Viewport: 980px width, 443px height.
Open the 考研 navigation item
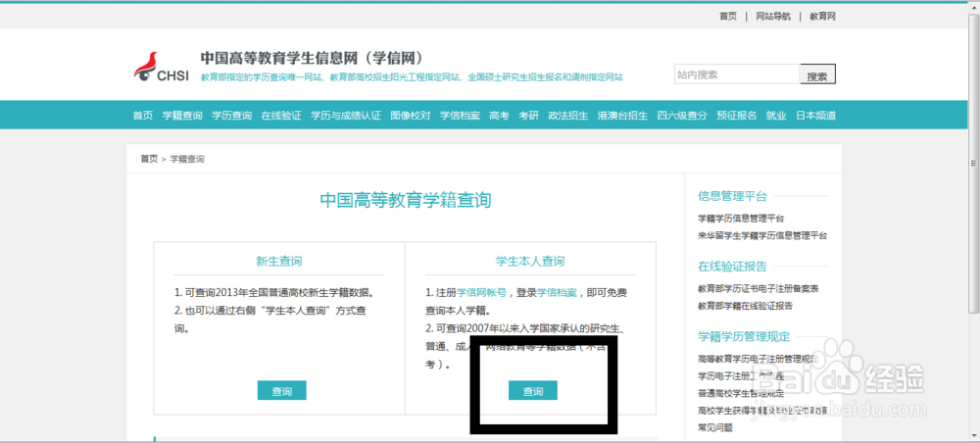point(529,116)
